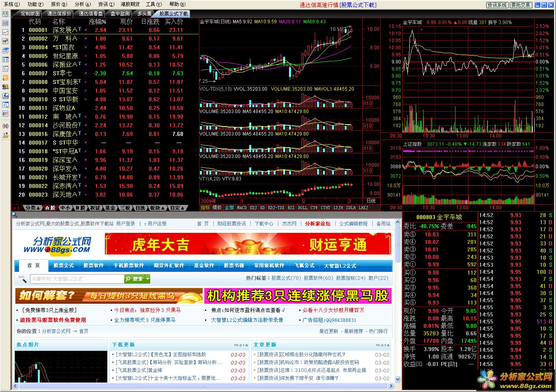This screenshot has height=392, width=556.
Task: Click the 大智慧L2公式 navigation item
Action: coord(340,266)
